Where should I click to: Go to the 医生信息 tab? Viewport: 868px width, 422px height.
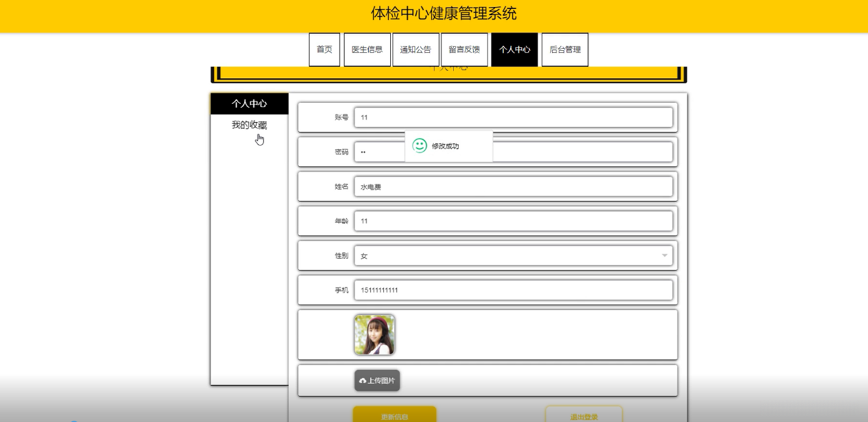(x=367, y=50)
